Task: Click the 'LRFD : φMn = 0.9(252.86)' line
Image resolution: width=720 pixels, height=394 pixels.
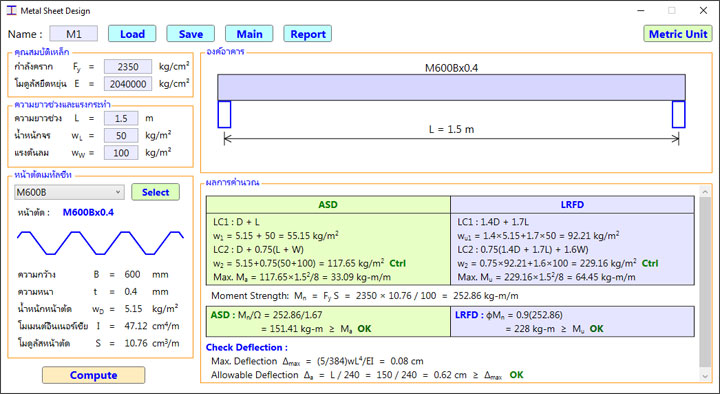Action: (x=509, y=315)
